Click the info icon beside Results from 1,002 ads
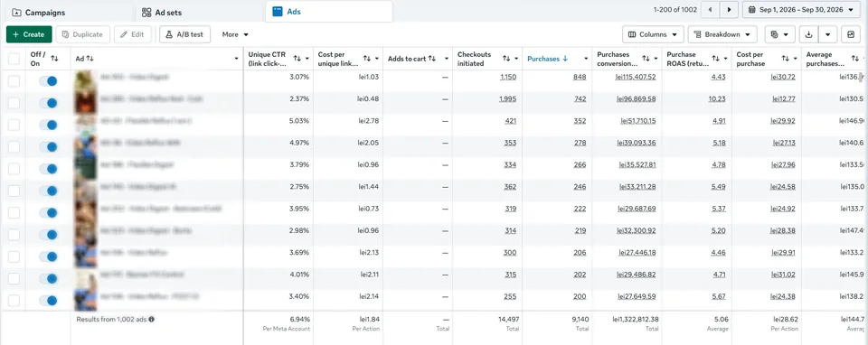Image resolution: width=868 pixels, height=345 pixels. click(x=152, y=319)
